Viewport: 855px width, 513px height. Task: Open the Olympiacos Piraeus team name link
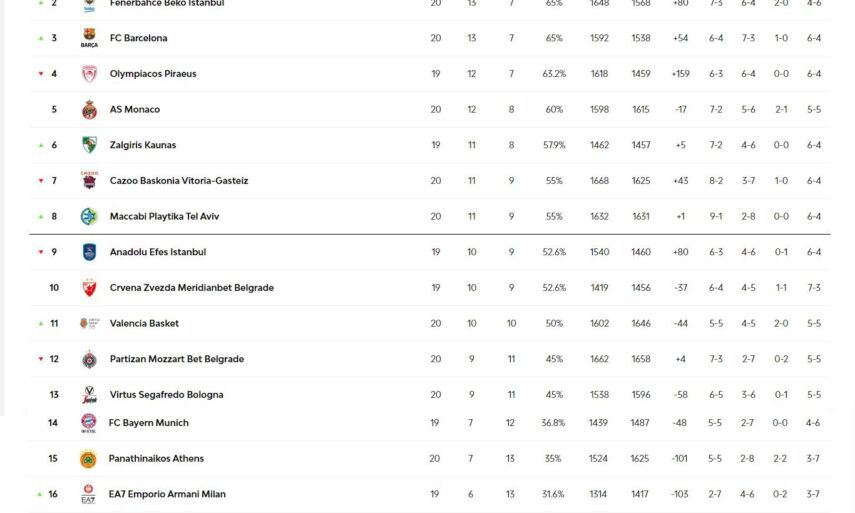(153, 74)
